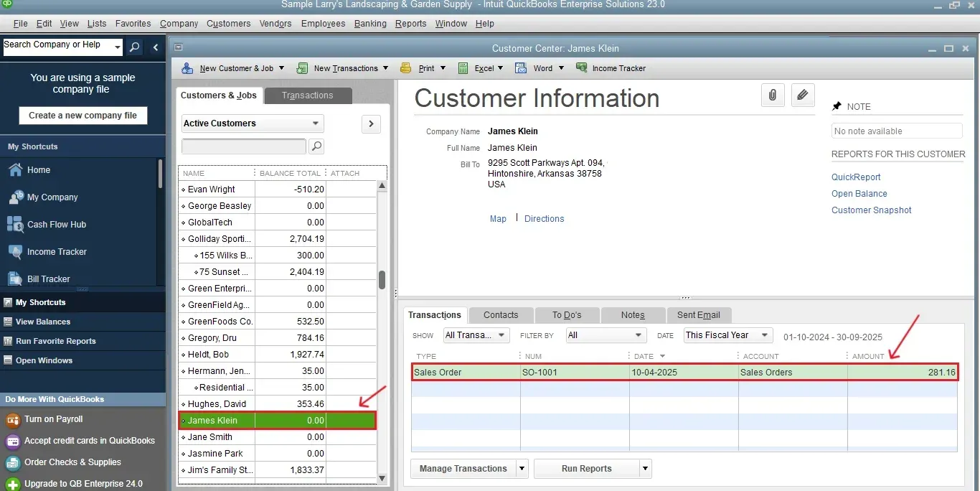This screenshot has height=491, width=980.
Task: Open Home shortcut icon
Action: point(15,170)
